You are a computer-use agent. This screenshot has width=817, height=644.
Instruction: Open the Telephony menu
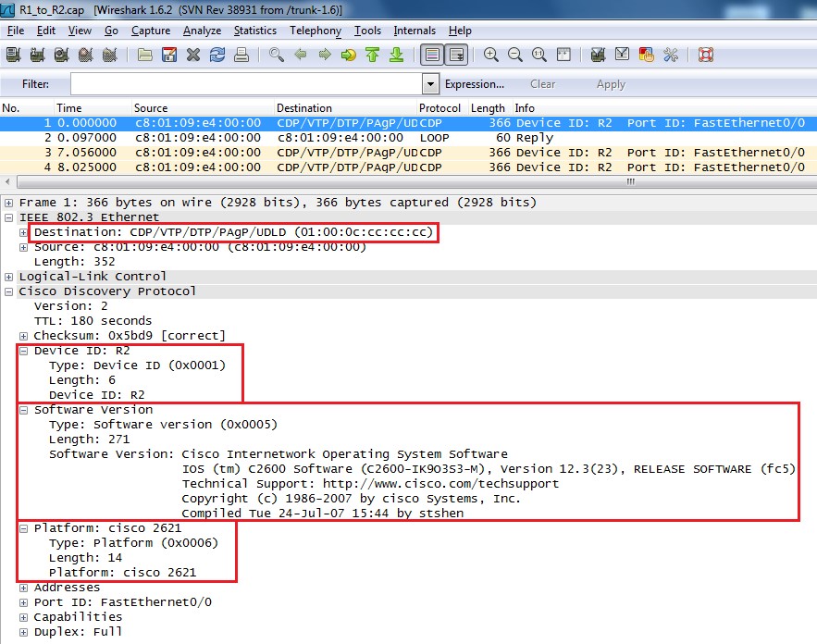(x=316, y=31)
